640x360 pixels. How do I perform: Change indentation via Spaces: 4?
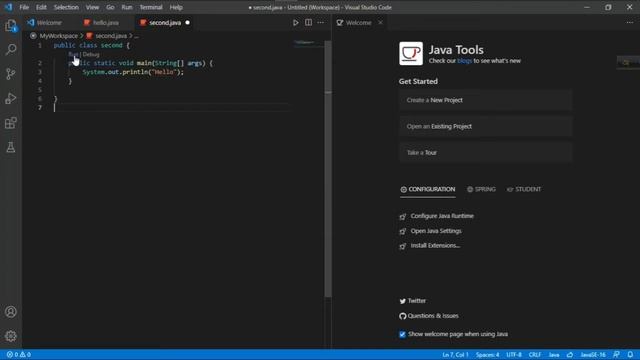[x=487, y=355]
